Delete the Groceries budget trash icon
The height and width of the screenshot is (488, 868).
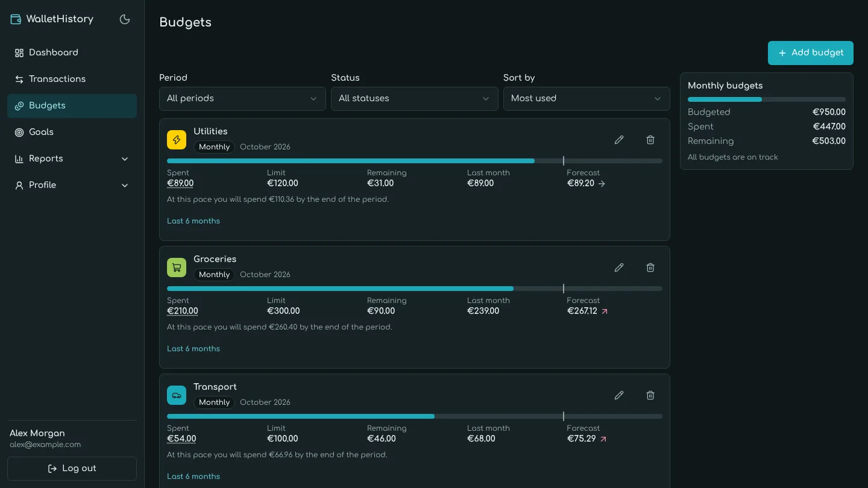[x=650, y=267]
